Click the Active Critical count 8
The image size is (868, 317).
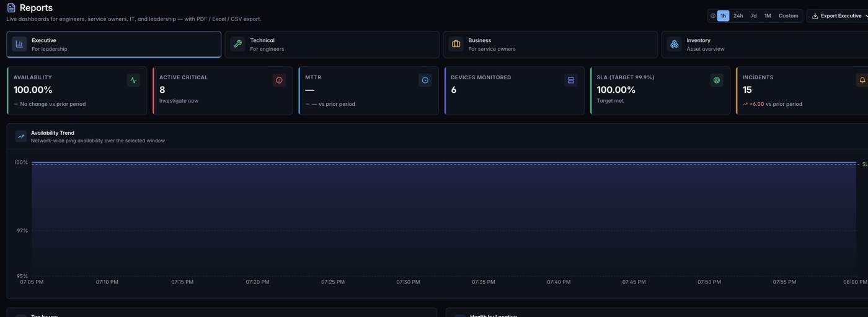(x=162, y=90)
